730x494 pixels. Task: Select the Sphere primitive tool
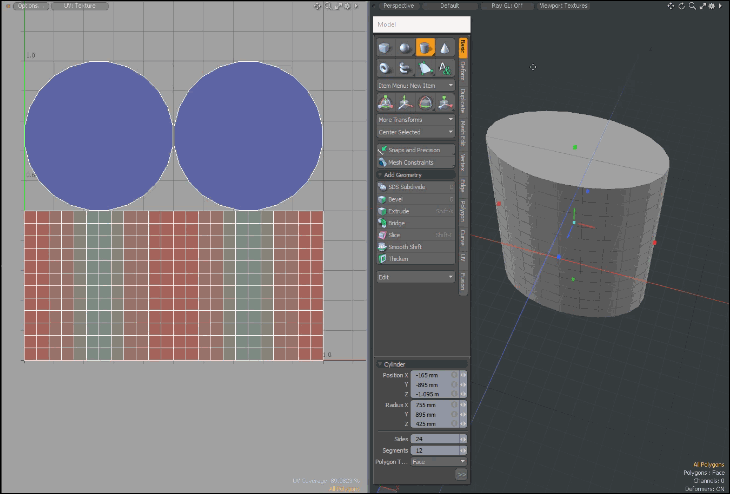pyautogui.click(x=405, y=47)
